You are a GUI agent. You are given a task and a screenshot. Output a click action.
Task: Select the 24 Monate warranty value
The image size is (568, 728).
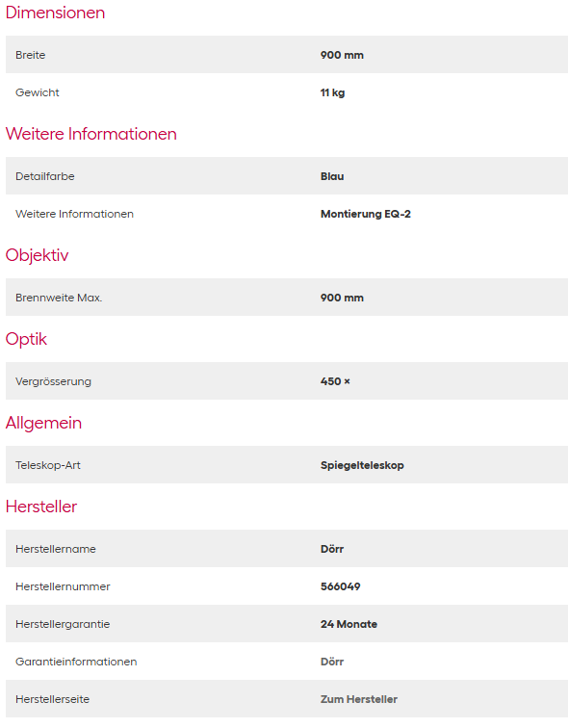click(349, 624)
